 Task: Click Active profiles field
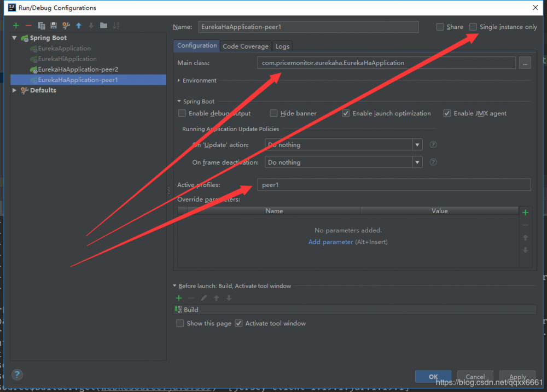point(394,185)
